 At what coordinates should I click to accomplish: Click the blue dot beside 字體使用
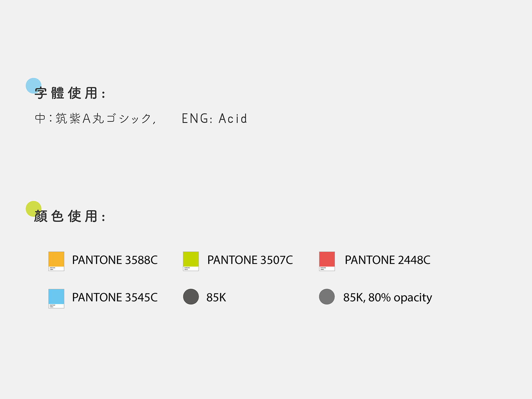click(34, 86)
